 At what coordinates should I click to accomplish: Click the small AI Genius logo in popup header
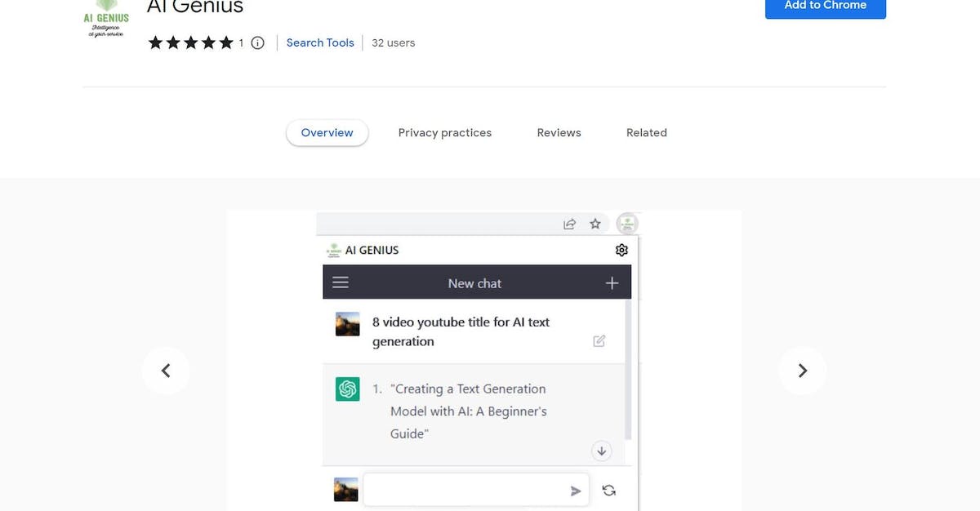coord(333,250)
